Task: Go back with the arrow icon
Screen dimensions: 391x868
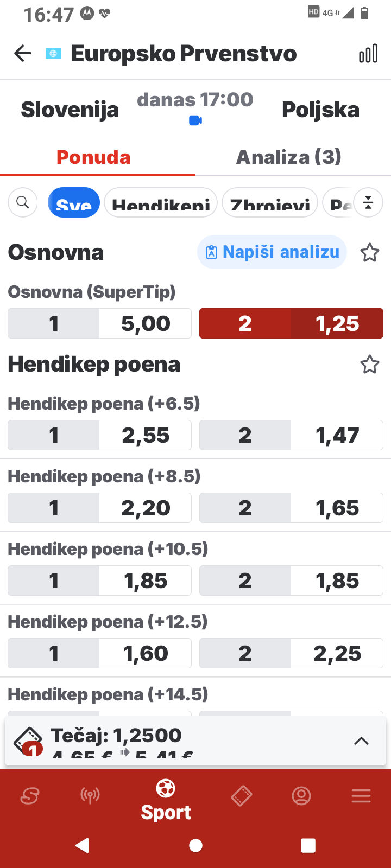Action: pyautogui.click(x=23, y=53)
